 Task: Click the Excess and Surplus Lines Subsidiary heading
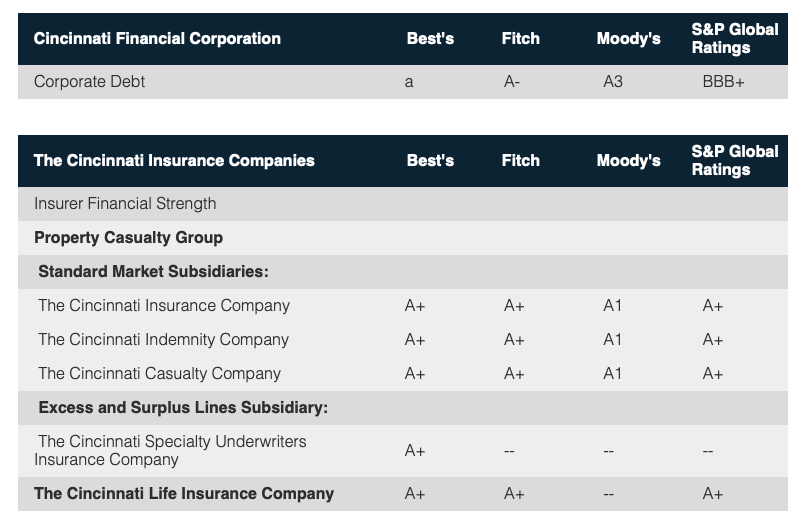pyautogui.click(x=183, y=408)
